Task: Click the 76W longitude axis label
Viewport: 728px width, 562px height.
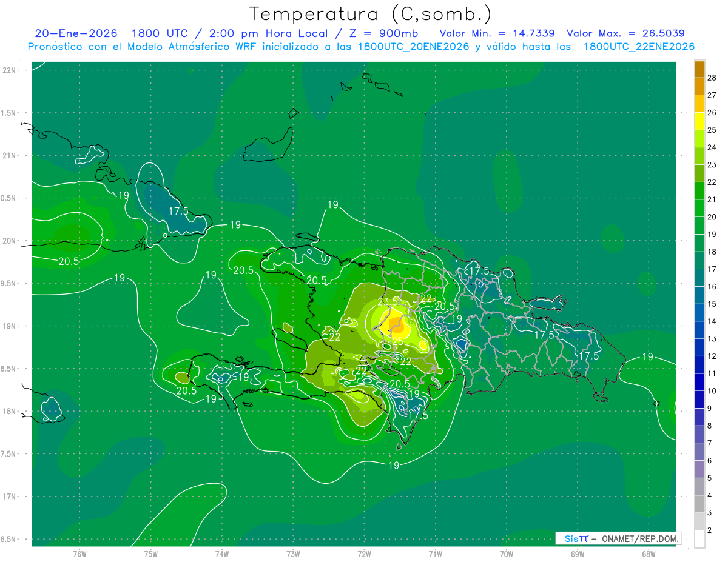Action: [79, 554]
